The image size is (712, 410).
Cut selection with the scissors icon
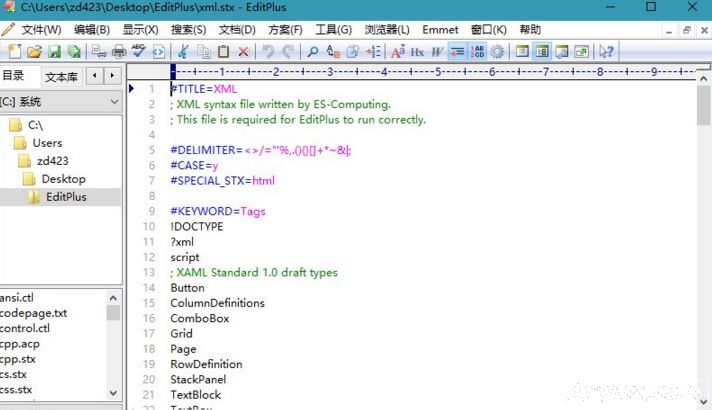pos(183,51)
